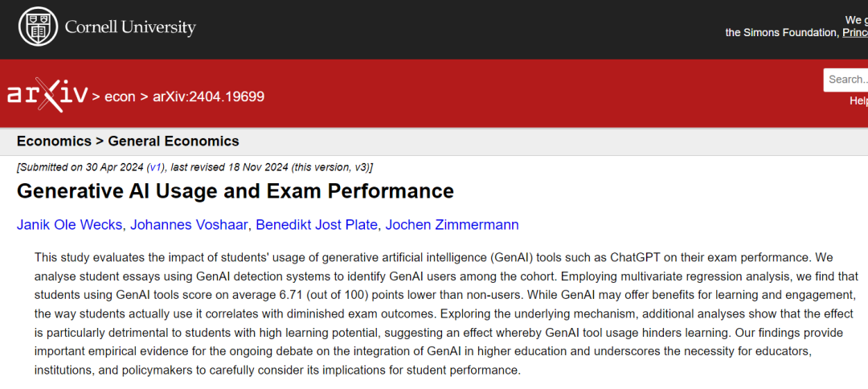Select the arXiv:2404.19699 identifier in breadcrumb
Screen dimensions: 868x389
point(209,96)
